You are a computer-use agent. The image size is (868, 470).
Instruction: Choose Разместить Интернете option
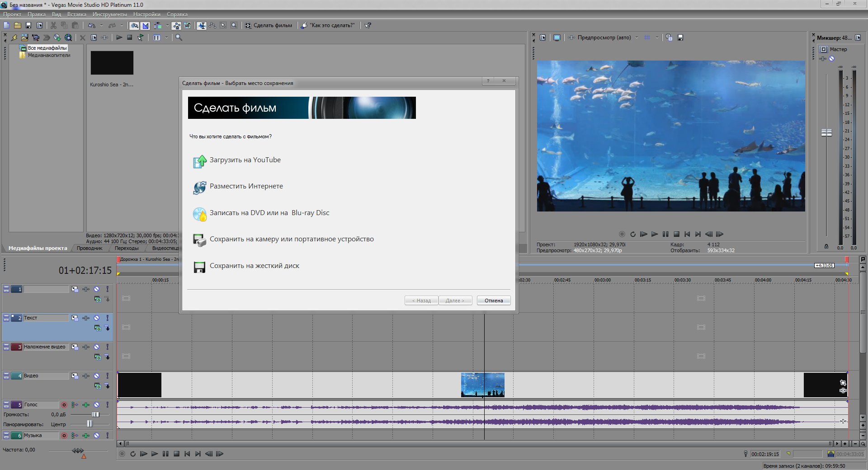238,187
